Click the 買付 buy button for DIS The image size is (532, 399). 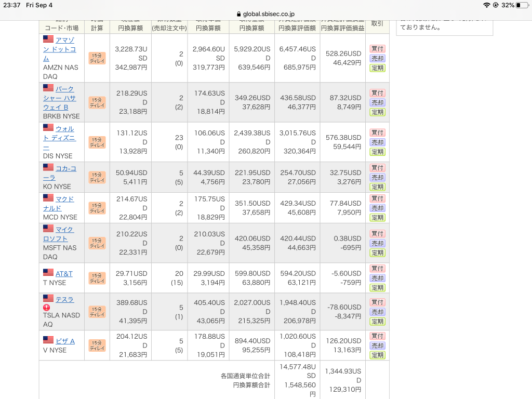click(377, 132)
